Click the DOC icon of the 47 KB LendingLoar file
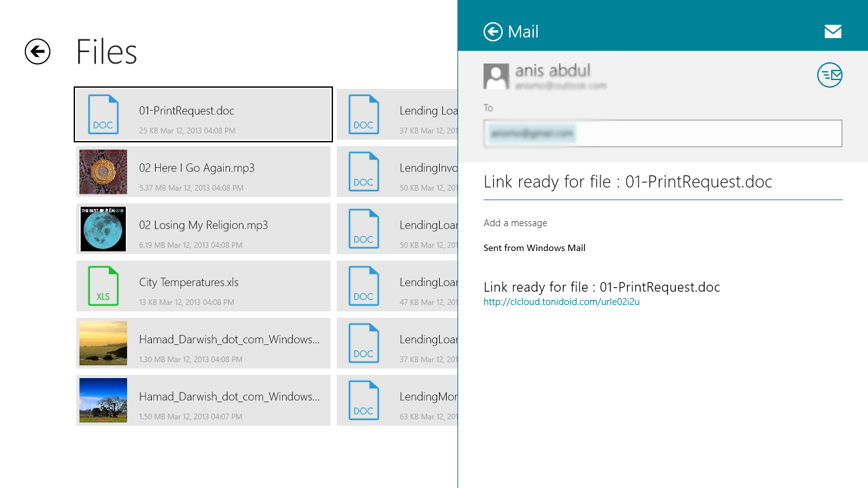Image resolution: width=868 pixels, height=488 pixels. (x=363, y=286)
